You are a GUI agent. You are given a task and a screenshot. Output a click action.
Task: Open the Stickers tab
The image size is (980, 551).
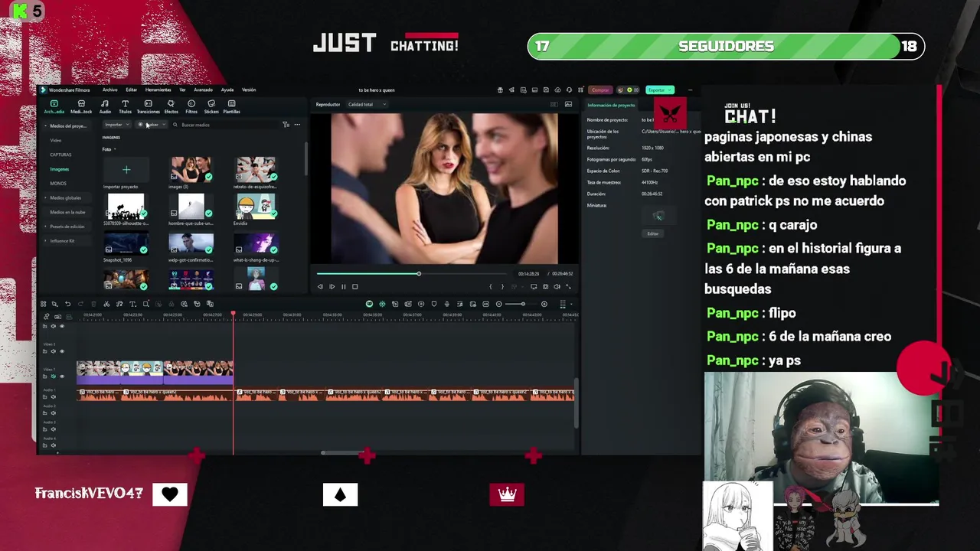pyautogui.click(x=211, y=106)
